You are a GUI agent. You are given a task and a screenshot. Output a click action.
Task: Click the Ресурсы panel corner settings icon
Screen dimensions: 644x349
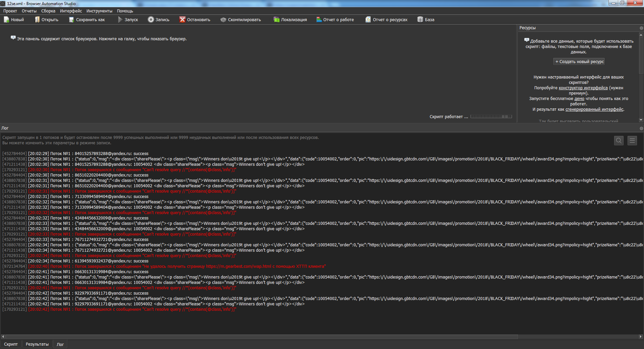click(641, 28)
